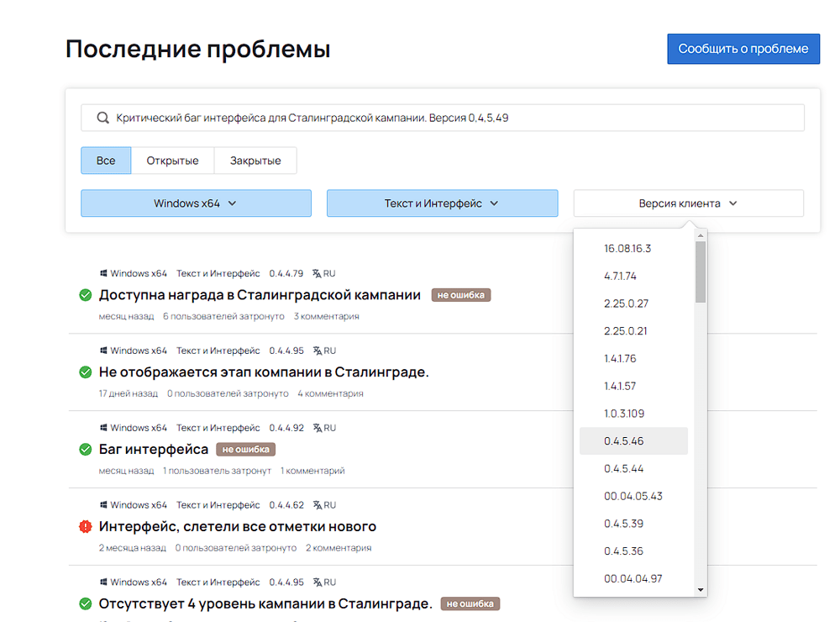Screen dimensions: 840x622
Task: Collapse the 'Версия клиента' dropdown
Action: (x=688, y=203)
